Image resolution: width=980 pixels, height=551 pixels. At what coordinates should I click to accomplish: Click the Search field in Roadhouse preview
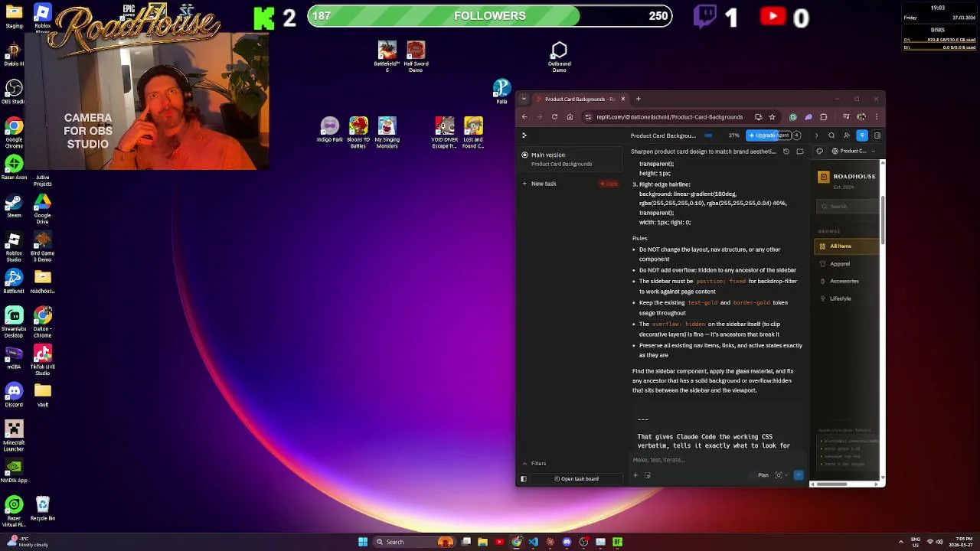tap(848, 206)
